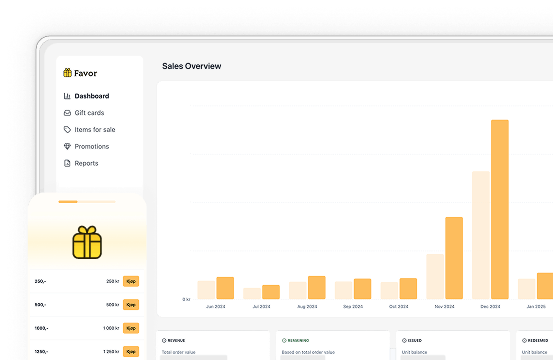Click the dark orange Jun 2024 bar
This screenshot has height=360, width=553.
(x=225, y=288)
